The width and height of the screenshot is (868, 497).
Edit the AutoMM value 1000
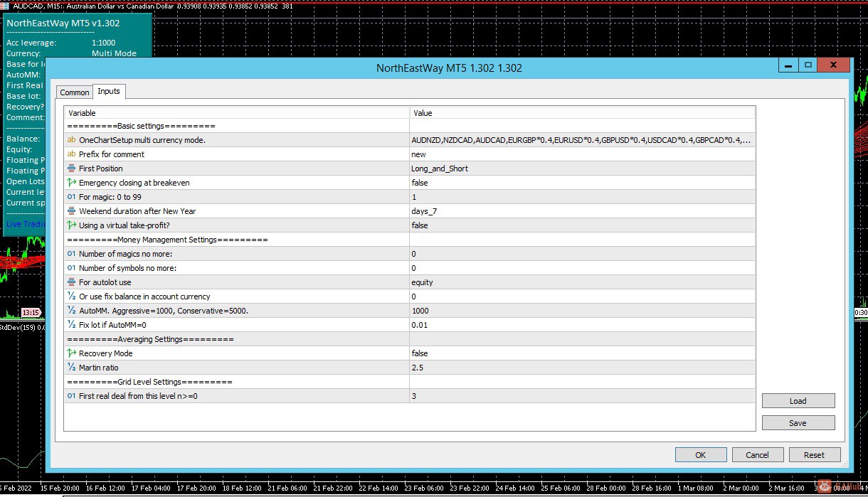coord(582,311)
